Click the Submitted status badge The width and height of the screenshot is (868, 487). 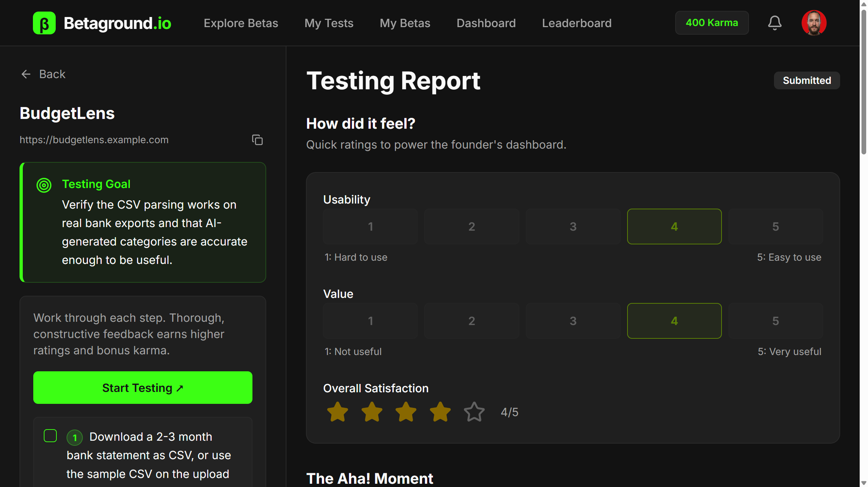[807, 80]
